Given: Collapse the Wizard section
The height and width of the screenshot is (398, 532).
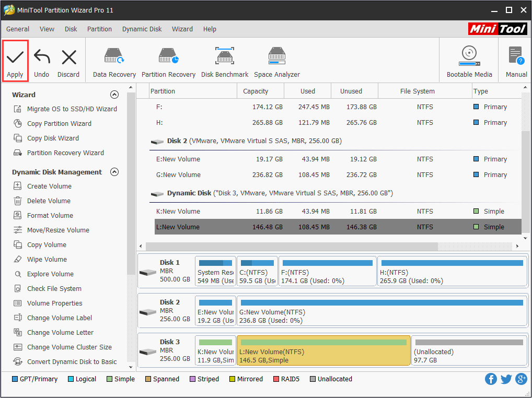Looking at the screenshot, I should [x=114, y=95].
